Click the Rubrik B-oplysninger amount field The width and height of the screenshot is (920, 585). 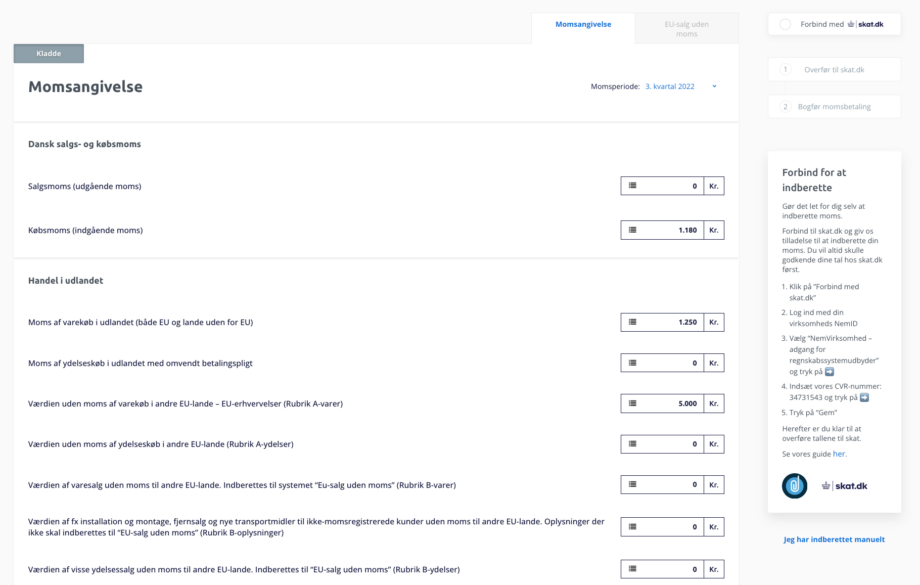(672, 527)
